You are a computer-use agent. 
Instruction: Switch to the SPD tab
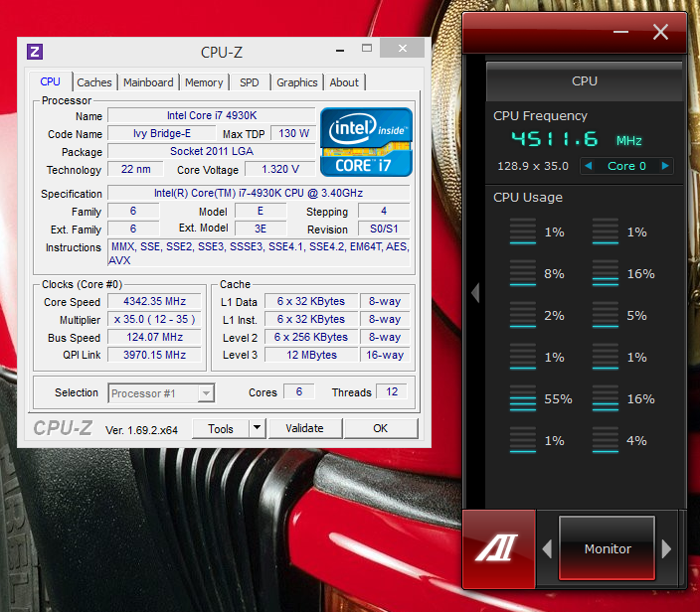point(250,82)
